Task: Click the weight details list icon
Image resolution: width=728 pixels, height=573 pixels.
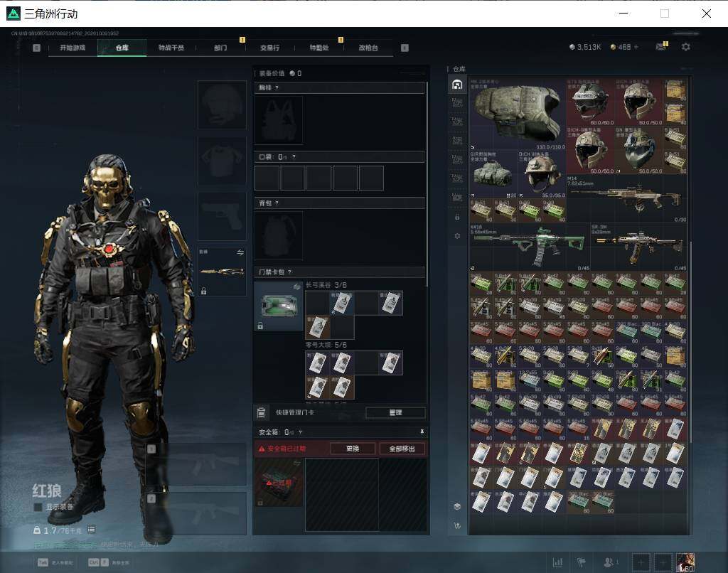Action: 92,530
